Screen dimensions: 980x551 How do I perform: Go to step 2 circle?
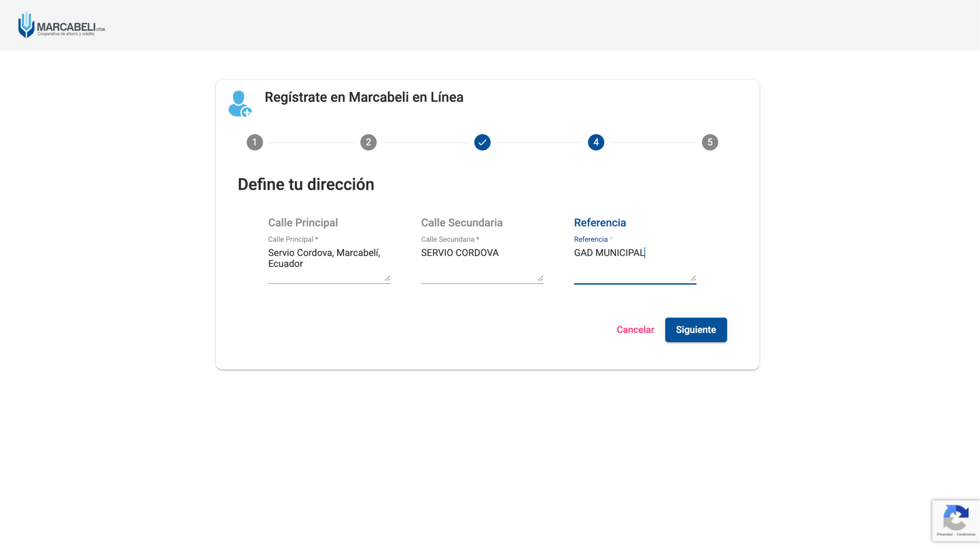368,142
